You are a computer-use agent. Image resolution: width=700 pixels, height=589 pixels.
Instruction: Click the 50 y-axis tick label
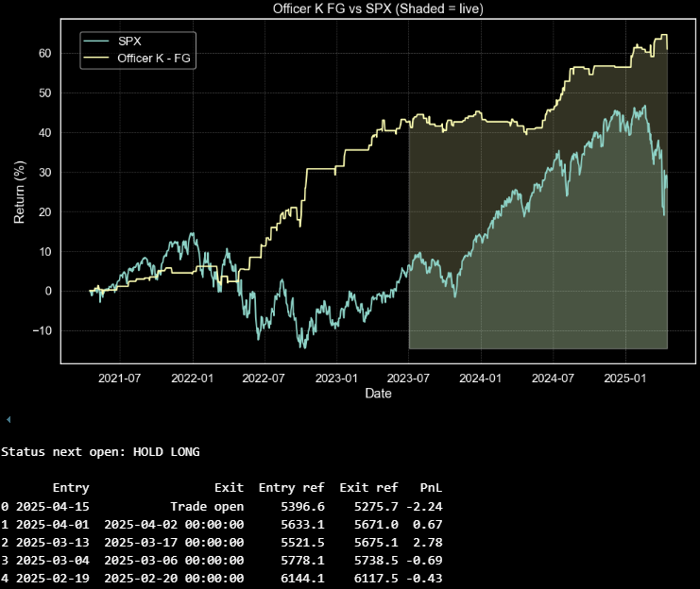point(45,93)
